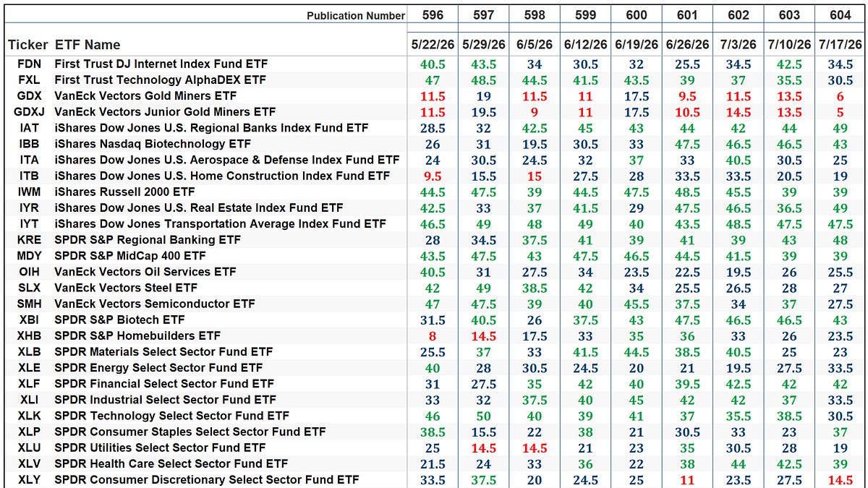Select the 7/17/26 date header

tap(841, 45)
